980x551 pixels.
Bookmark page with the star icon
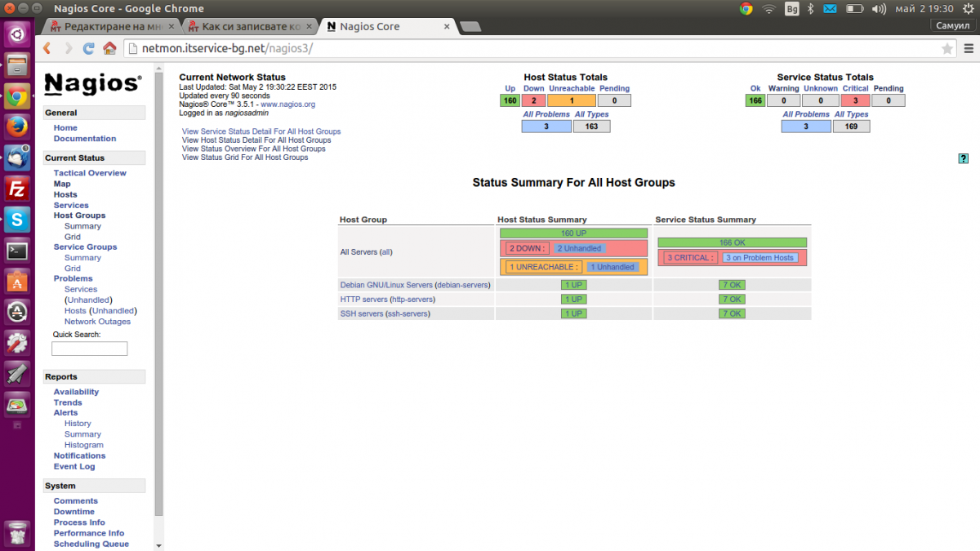(x=947, y=49)
